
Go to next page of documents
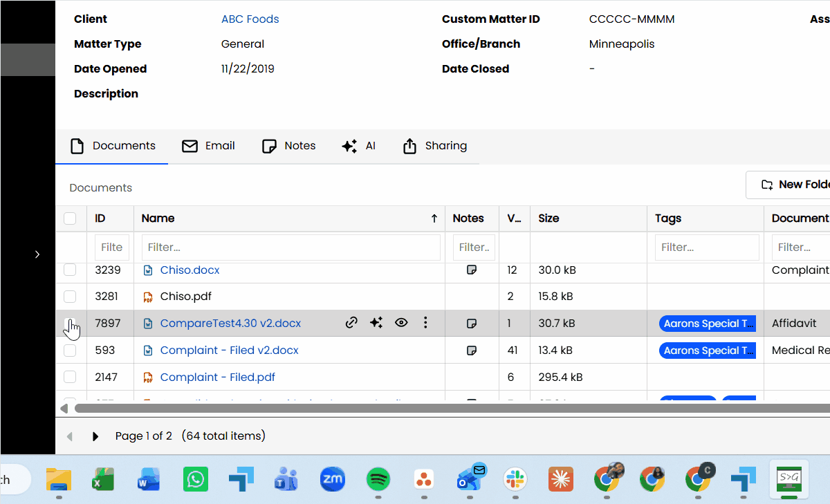click(x=95, y=436)
